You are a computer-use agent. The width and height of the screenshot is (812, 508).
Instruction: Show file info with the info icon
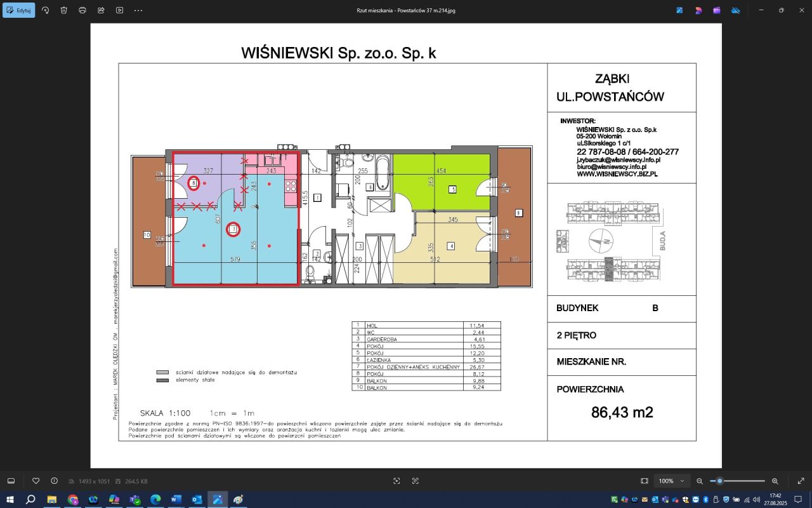pos(54,481)
